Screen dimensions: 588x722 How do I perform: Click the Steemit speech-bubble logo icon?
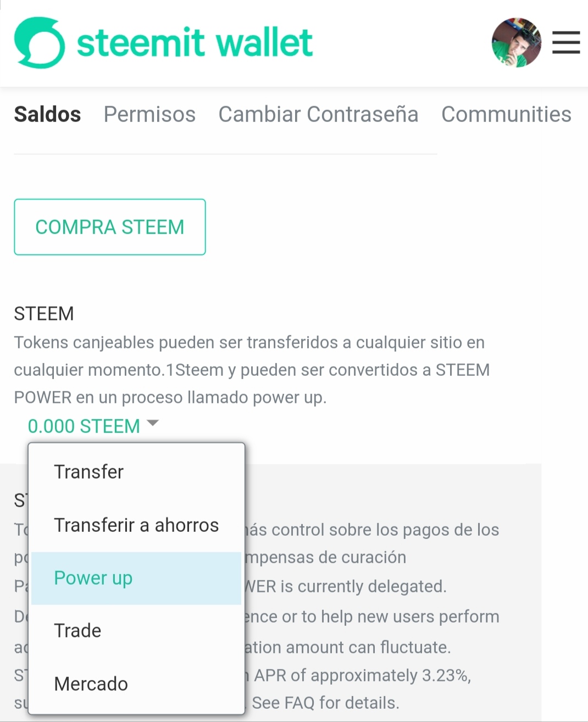[x=39, y=43]
